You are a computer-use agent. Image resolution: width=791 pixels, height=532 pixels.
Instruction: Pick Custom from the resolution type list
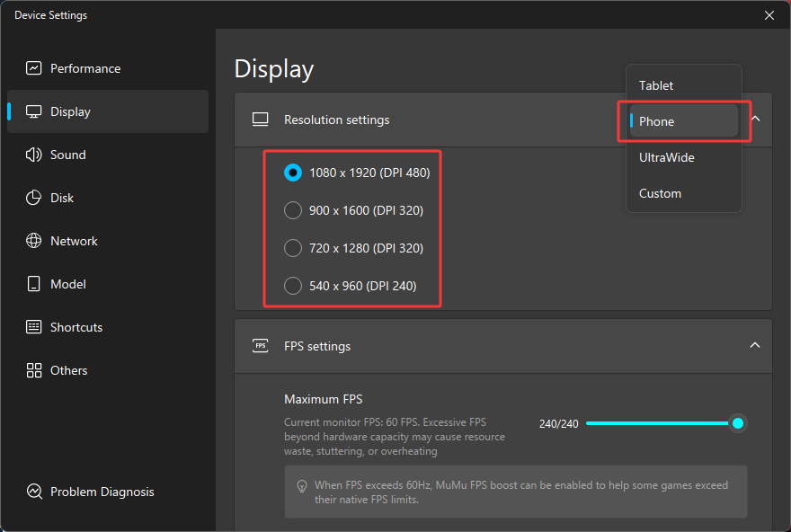tap(660, 193)
